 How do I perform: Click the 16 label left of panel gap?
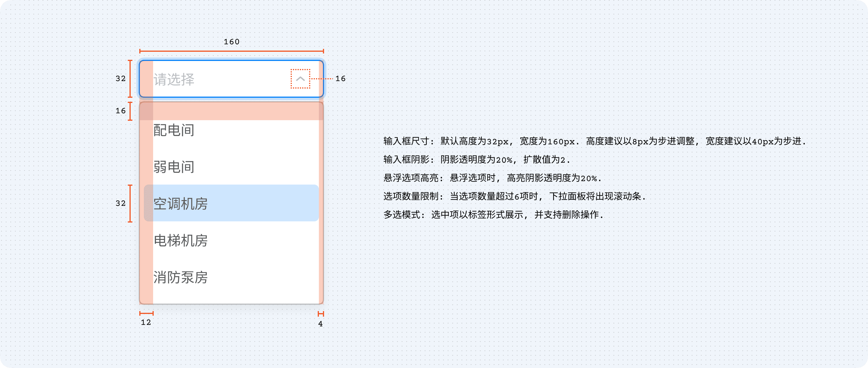point(120,111)
